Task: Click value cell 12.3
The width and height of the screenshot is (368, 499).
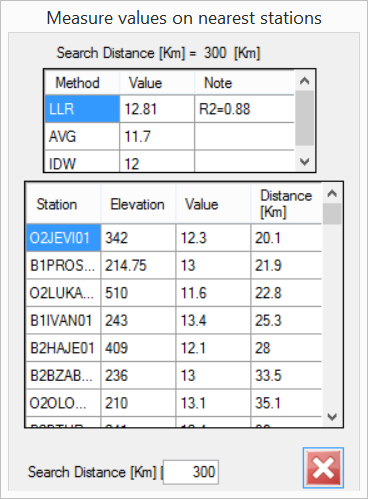Action: click(x=213, y=238)
